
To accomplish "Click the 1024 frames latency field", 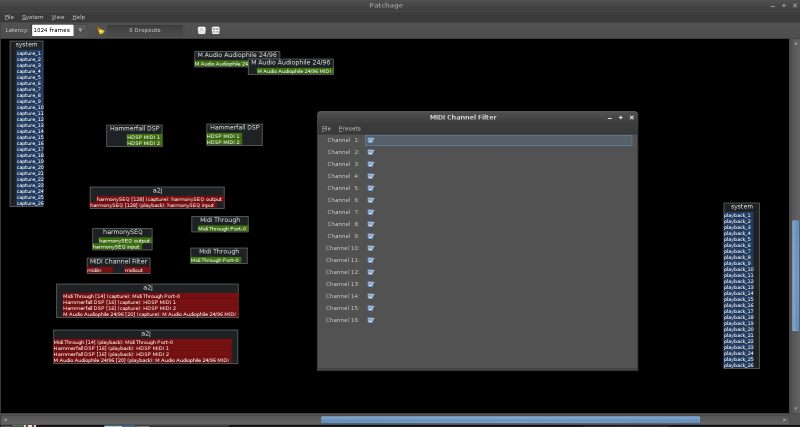I will [x=53, y=30].
